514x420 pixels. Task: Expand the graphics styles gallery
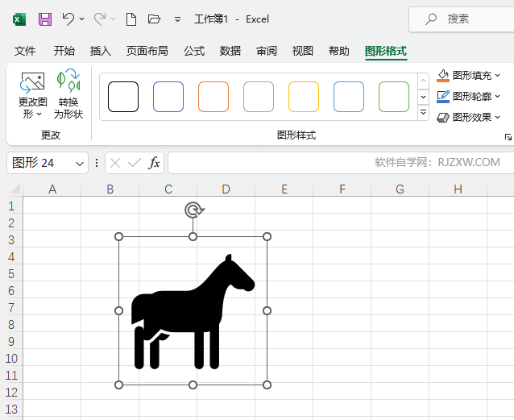(424, 113)
